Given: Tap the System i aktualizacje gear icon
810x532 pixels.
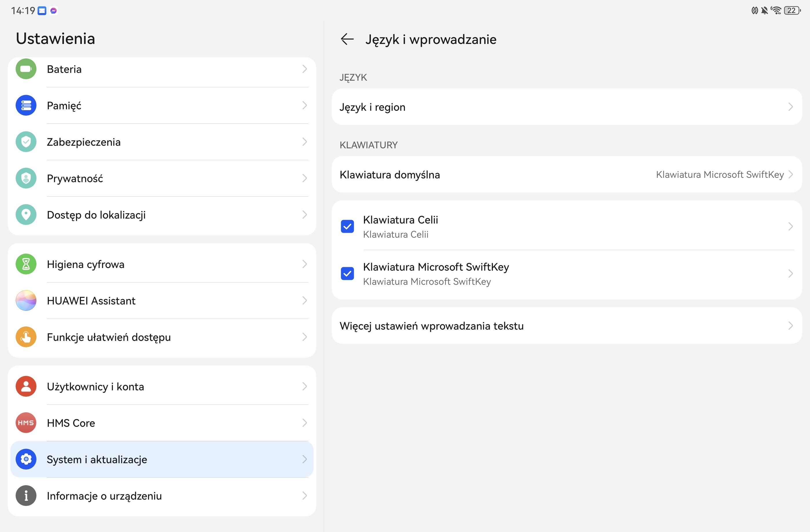Looking at the screenshot, I should point(26,459).
